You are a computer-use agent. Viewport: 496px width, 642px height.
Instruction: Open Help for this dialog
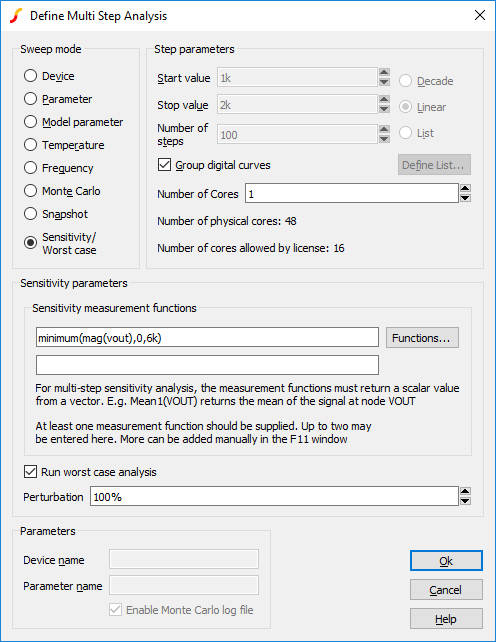[446, 619]
